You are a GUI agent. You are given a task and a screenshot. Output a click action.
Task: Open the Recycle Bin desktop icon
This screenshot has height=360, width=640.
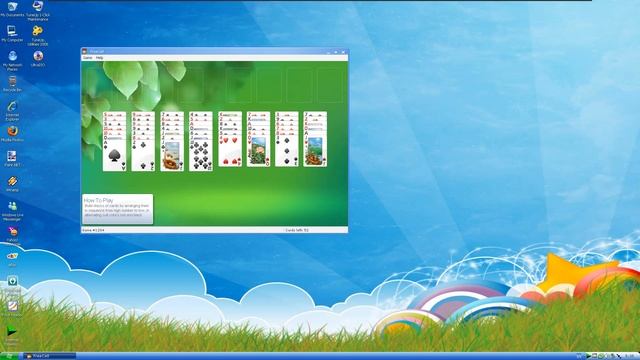pos(12,84)
